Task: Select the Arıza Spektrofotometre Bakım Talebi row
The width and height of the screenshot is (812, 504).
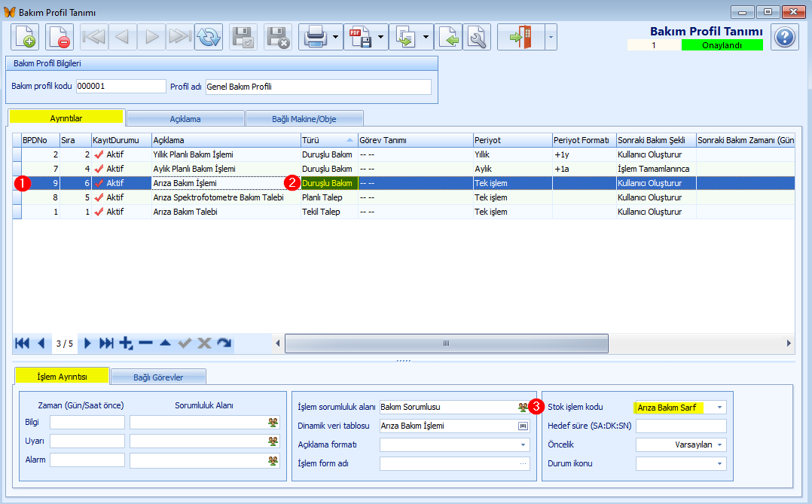Action: tap(404, 197)
